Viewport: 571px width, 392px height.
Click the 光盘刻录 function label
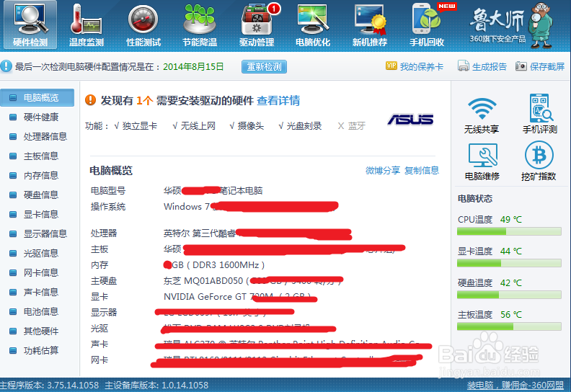(x=304, y=126)
